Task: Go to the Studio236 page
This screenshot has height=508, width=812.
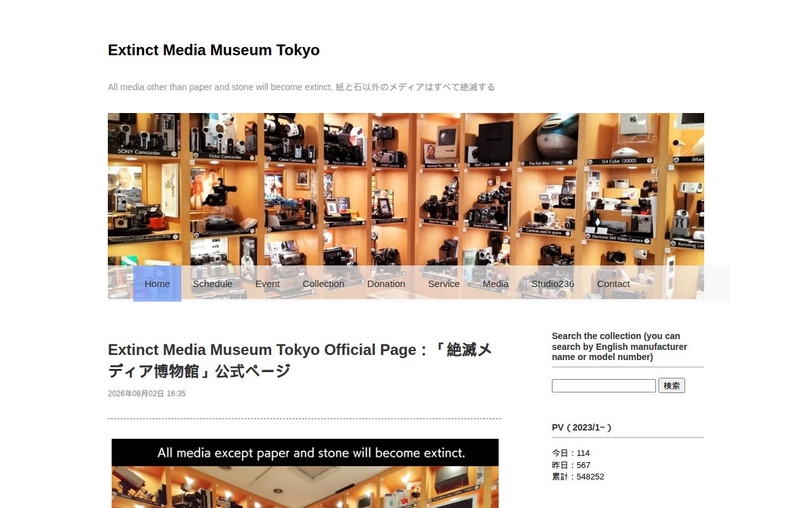Action: pos(553,284)
